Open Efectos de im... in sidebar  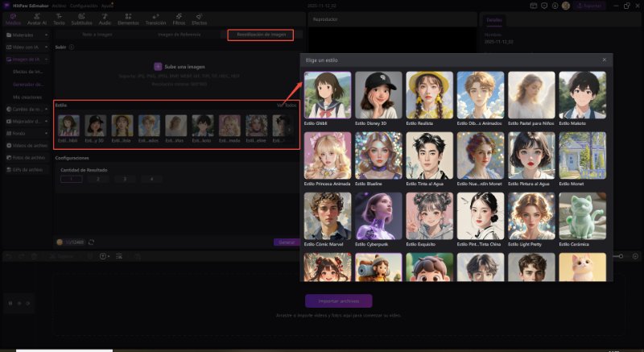[x=28, y=72]
